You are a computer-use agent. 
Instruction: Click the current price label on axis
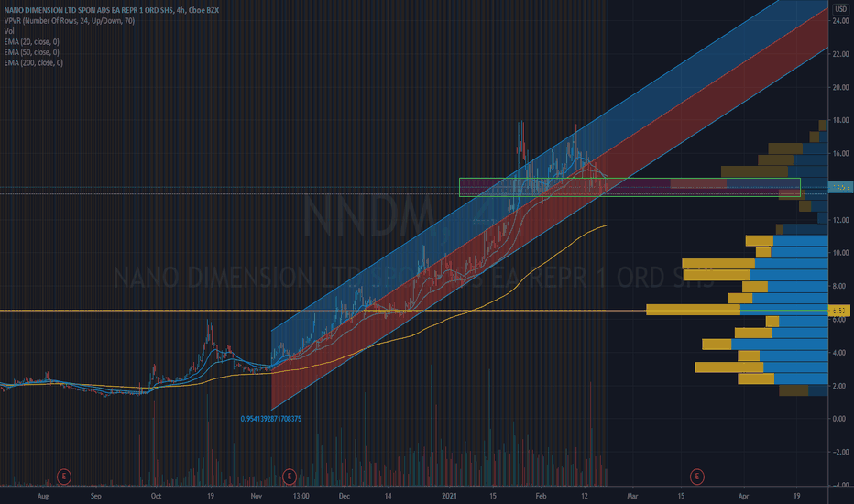click(839, 188)
